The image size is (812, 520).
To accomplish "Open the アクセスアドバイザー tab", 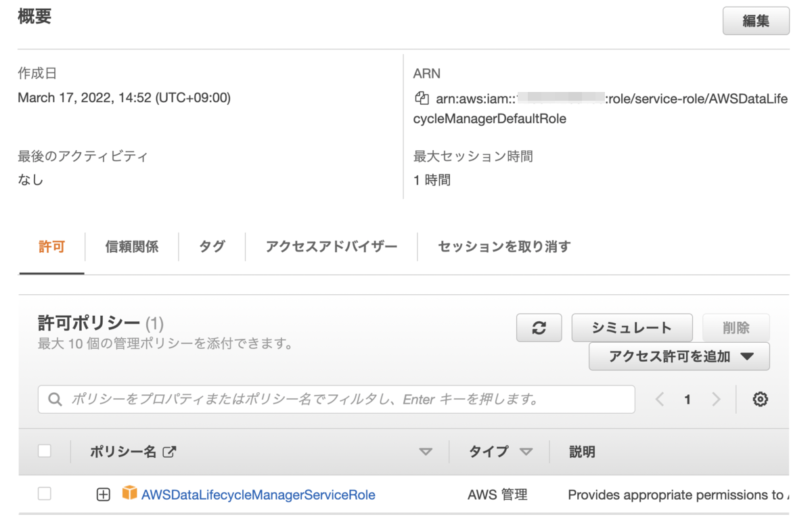I will [x=332, y=247].
